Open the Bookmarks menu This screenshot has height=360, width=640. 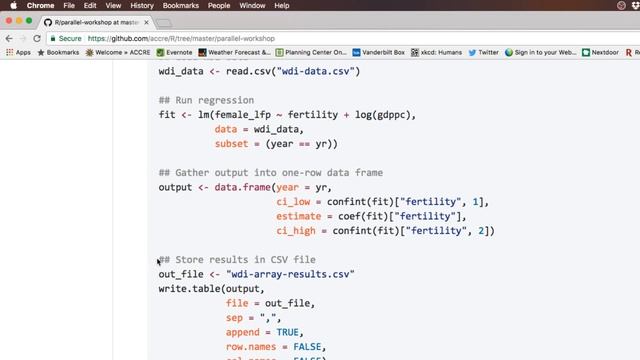pos(181,5)
